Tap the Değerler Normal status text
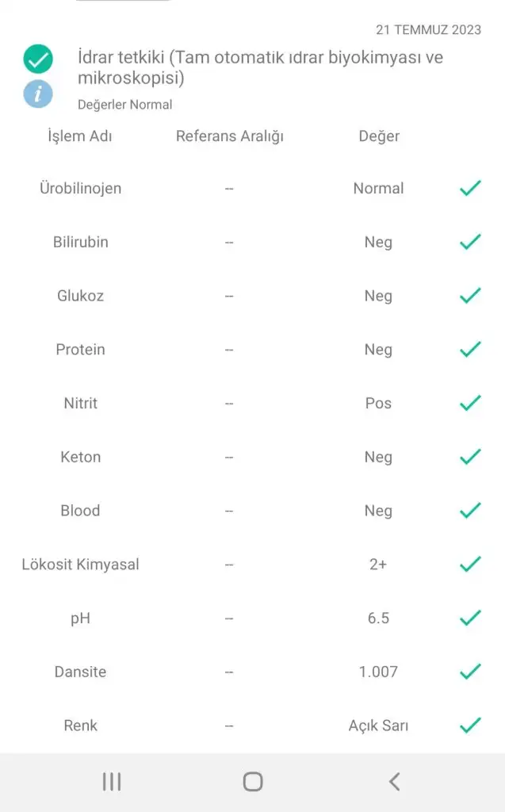 pyautogui.click(x=124, y=105)
